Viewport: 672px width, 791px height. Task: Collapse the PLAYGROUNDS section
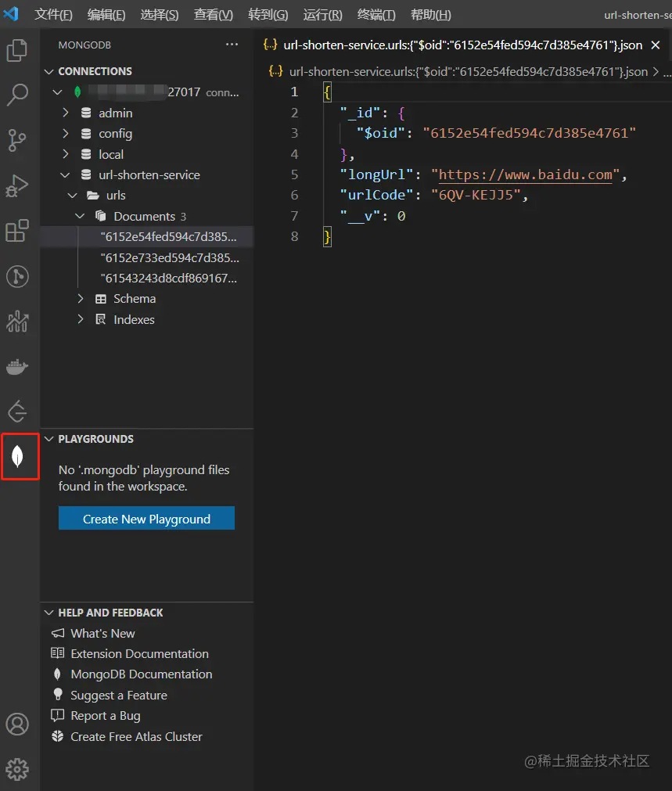pos(49,439)
